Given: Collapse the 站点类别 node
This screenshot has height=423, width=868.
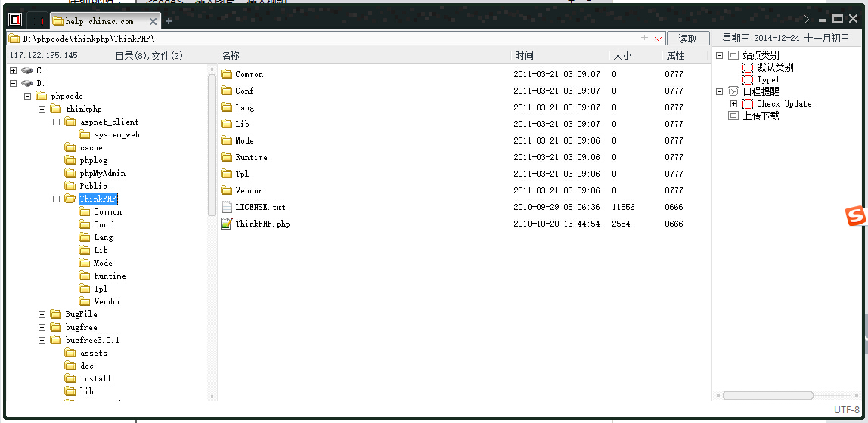Looking at the screenshot, I should 720,55.
